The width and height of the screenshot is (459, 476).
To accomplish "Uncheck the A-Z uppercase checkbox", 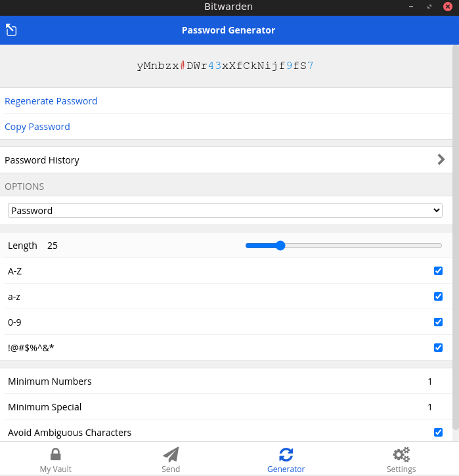I will (438, 270).
